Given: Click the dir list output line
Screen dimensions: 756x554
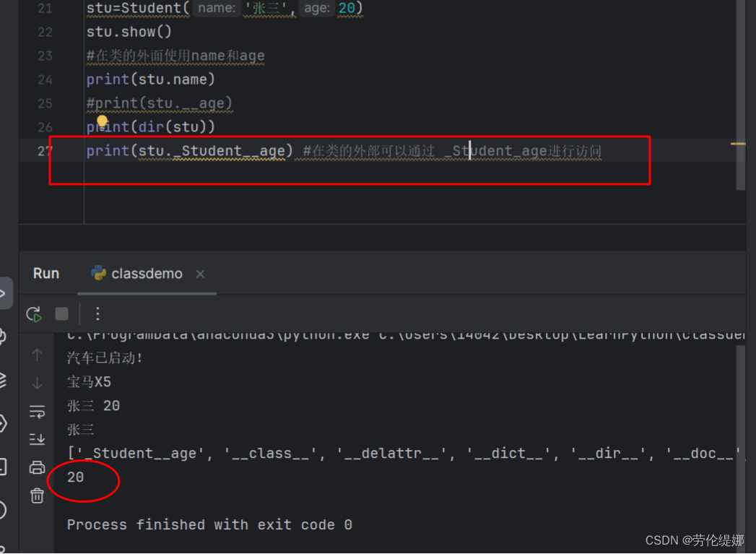Looking at the screenshot, I should pos(404,454).
